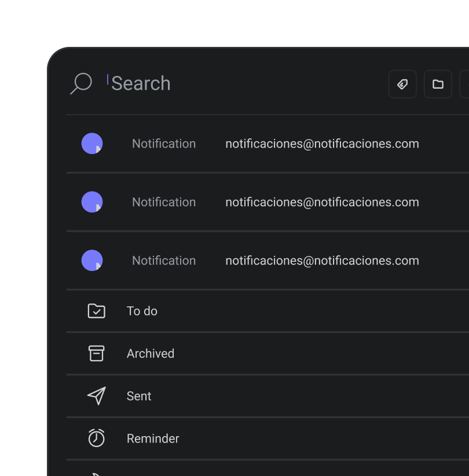Viewport: 469px width, 476px height.
Task: Select the third notification's purple avatar
Action: (x=92, y=261)
